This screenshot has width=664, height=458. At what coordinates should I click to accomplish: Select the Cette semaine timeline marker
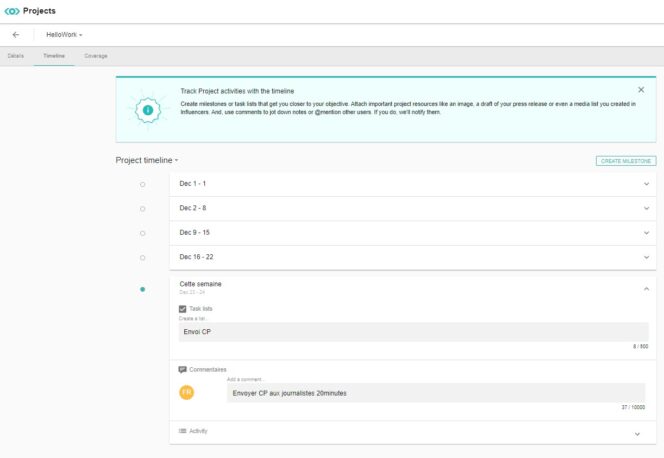[x=142, y=289]
